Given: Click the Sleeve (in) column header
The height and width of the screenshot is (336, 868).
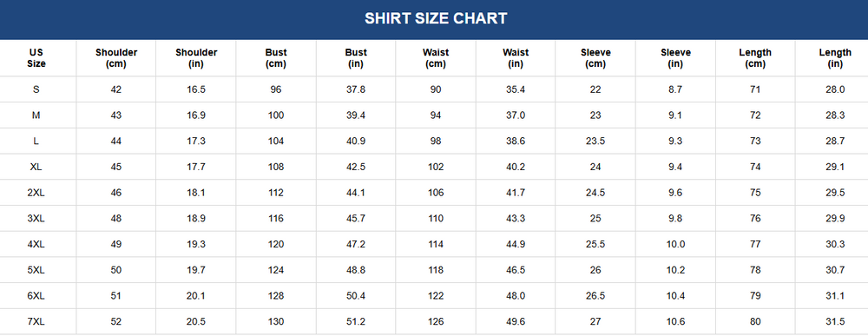Looking at the screenshot, I should click(x=675, y=58).
